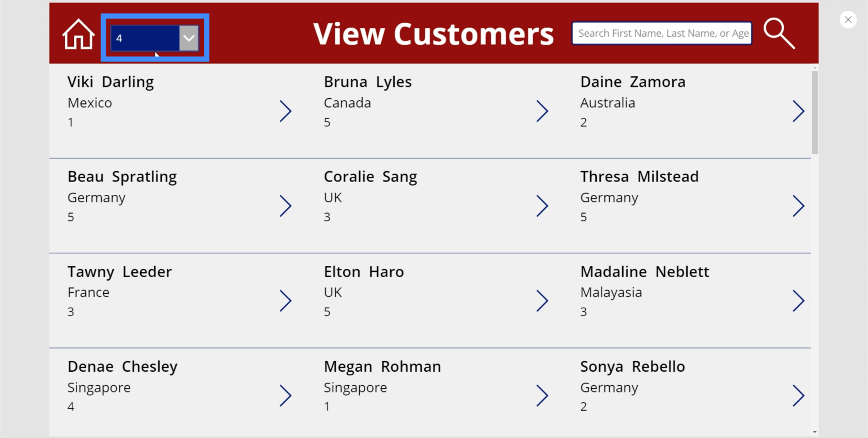Open Bruna Lyles' details arrow

[x=542, y=111]
